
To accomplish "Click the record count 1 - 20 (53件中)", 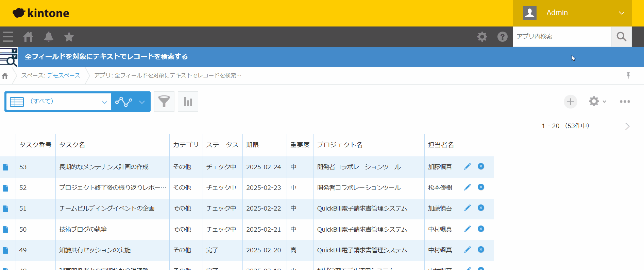I will (x=565, y=126).
